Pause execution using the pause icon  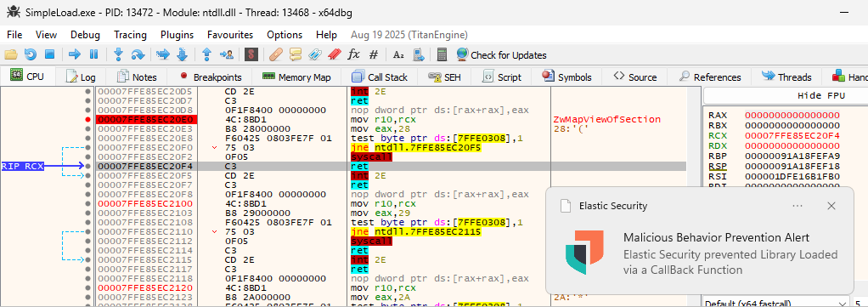click(93, 55)
